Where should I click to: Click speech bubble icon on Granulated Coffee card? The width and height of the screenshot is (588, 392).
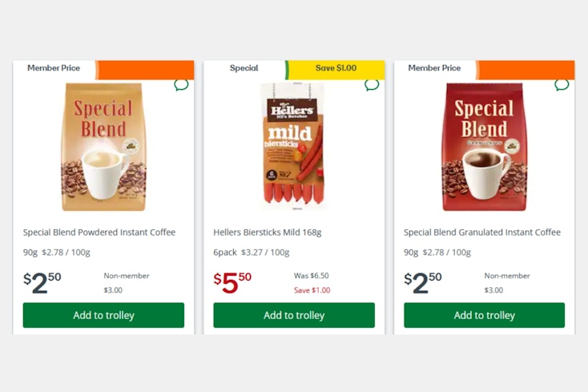(562, 84)
